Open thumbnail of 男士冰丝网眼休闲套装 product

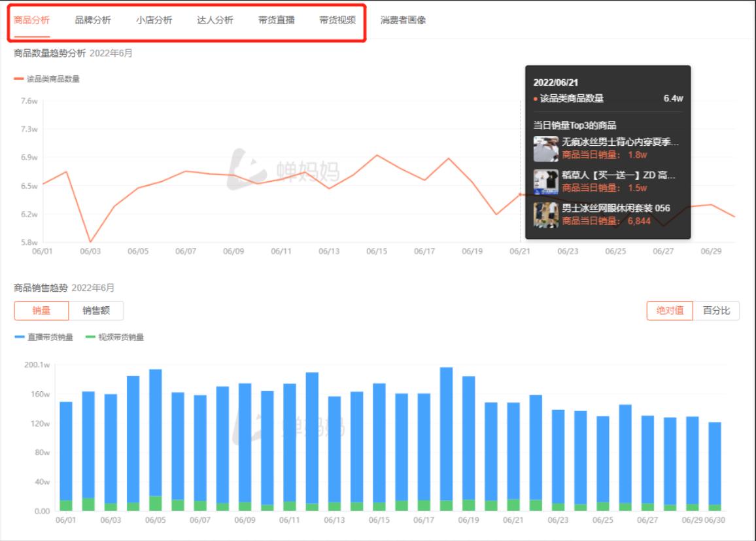[x=546, y=215]
